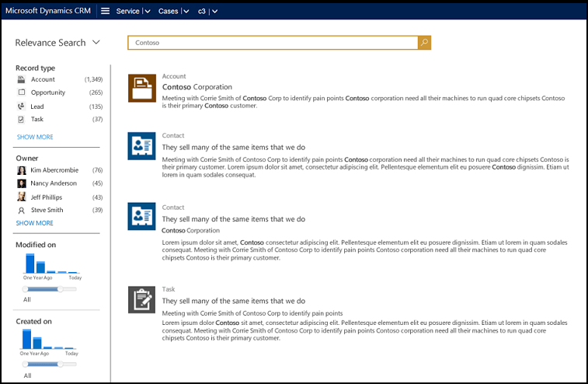Show more owners in filter list
The image size is (588, 384).
tap(35, 223)
